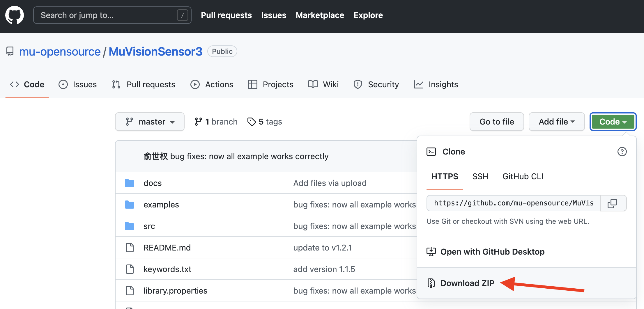Open with GitHub Desktop
This screenshot has width=644, height=309.
(x=486, y=252)
